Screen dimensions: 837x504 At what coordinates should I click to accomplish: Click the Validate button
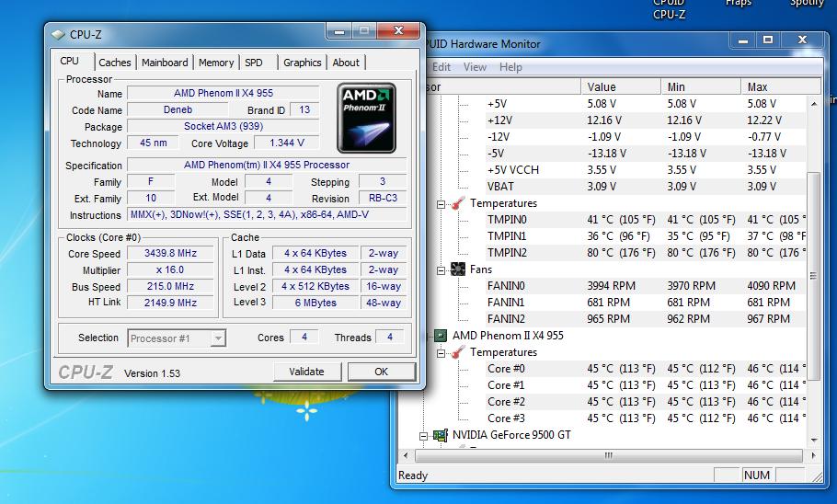tap(307, 372)
